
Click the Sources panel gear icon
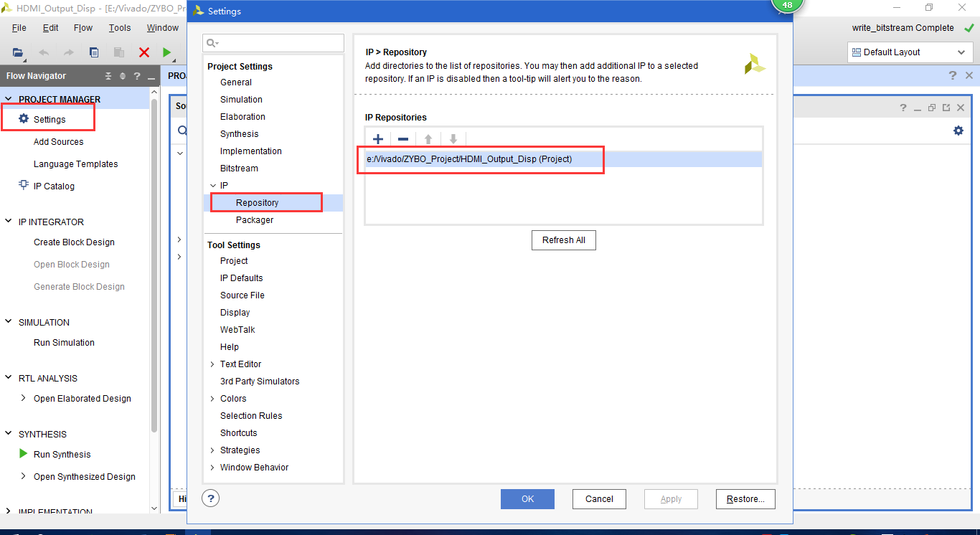click(958, 131)
